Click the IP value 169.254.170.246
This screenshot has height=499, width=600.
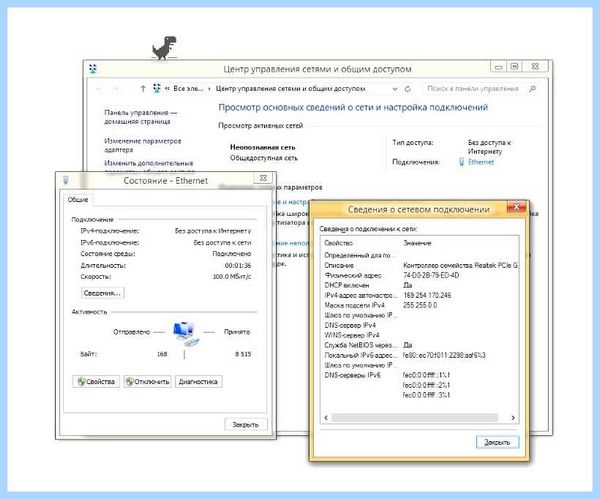click(x=427, y=295)
